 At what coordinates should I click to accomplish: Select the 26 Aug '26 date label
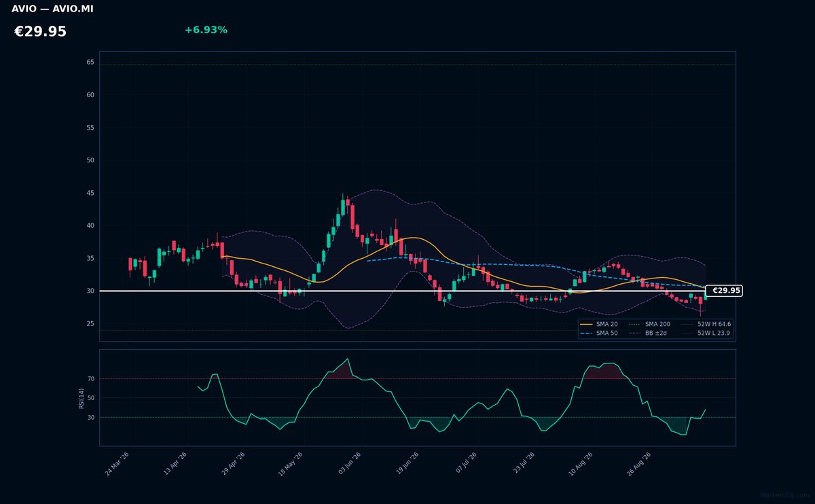(638, 464)
